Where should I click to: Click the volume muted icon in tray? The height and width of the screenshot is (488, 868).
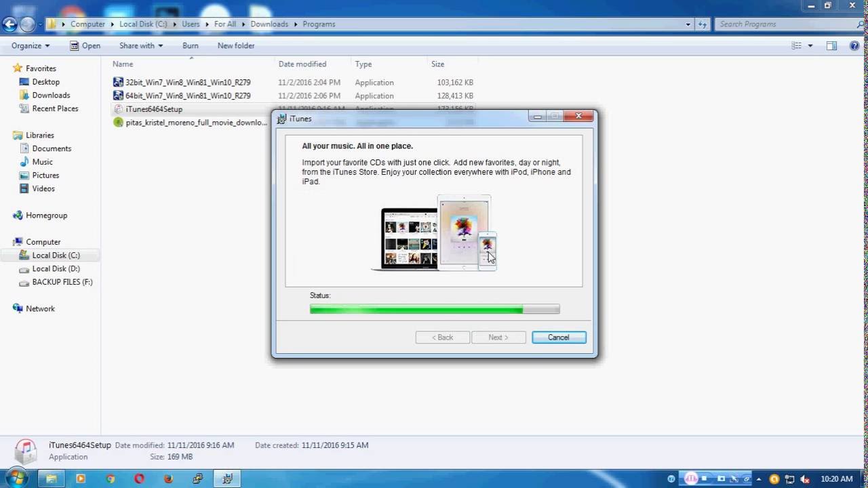[x=806, y=479]
